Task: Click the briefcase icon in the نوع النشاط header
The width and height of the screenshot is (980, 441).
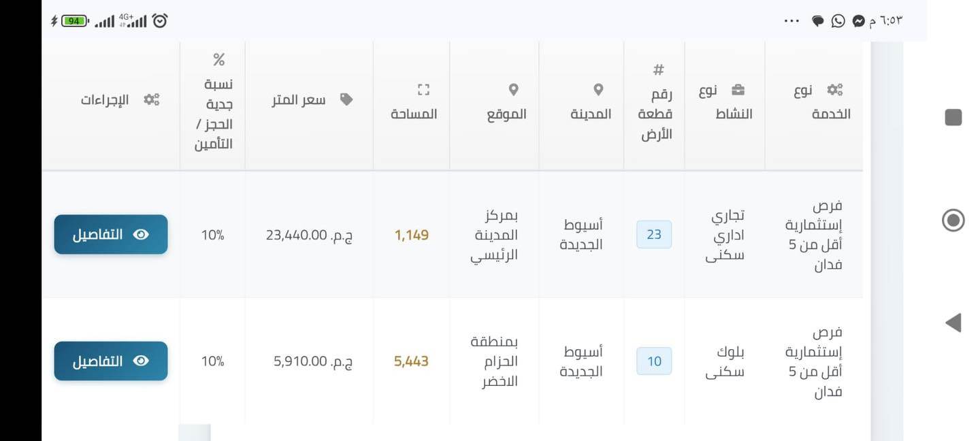Action: [738, 90]
